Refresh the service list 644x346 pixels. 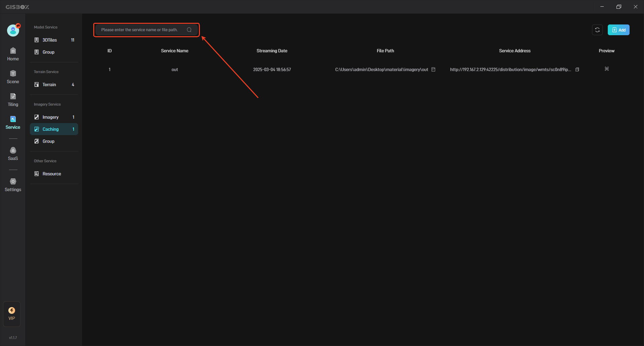[597, 30]
